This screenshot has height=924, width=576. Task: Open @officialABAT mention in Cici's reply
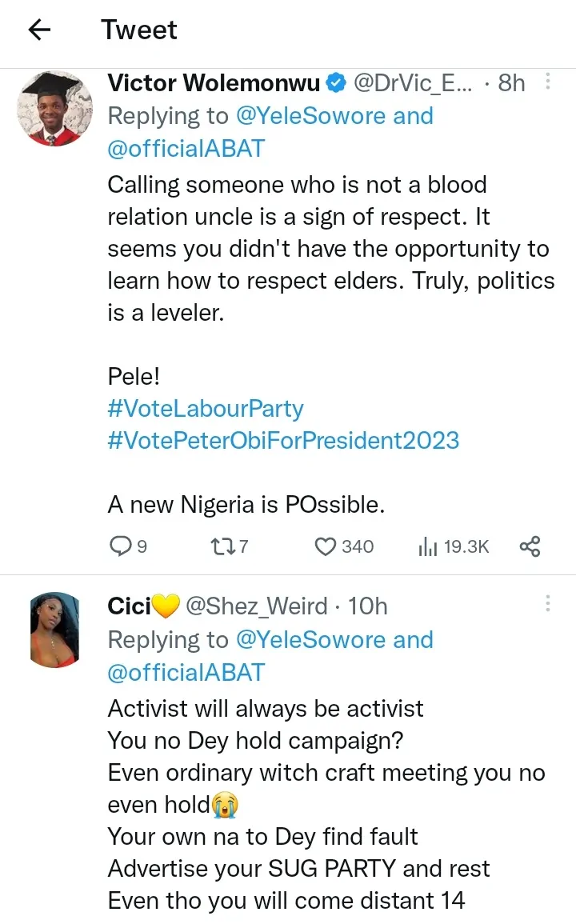coord(186,672)
